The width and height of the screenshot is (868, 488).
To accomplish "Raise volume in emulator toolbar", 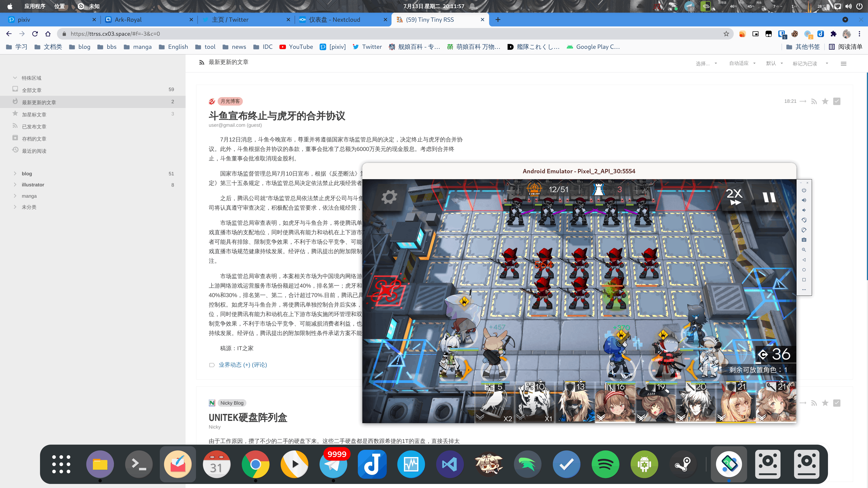I will [x=804, y=200].
